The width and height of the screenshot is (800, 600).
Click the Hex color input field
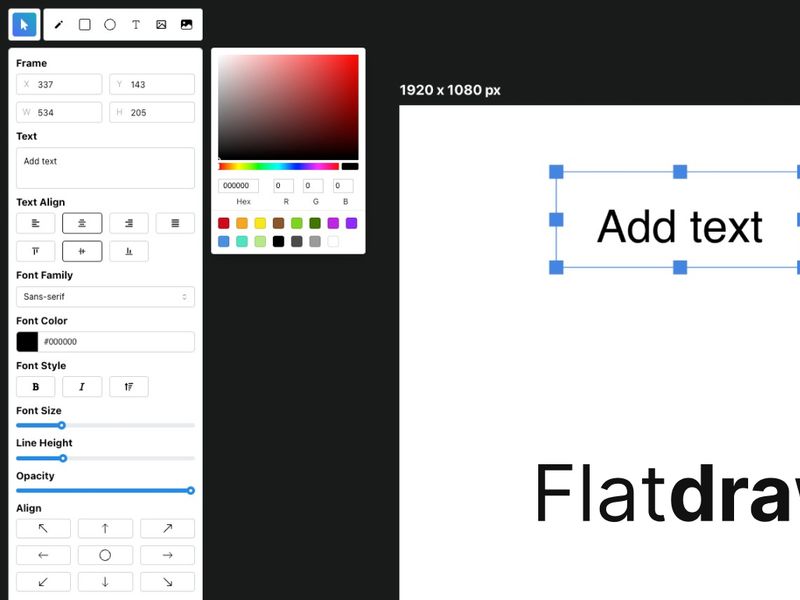239,185
